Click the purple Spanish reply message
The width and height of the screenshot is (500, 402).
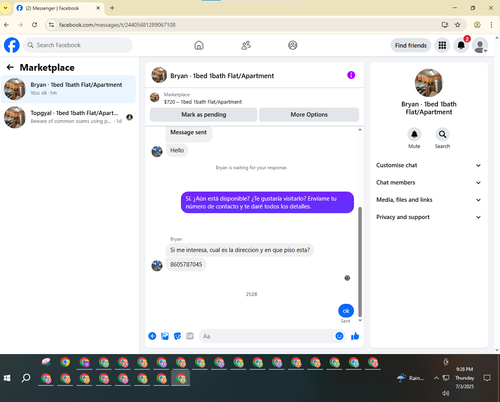click(267, 202)
